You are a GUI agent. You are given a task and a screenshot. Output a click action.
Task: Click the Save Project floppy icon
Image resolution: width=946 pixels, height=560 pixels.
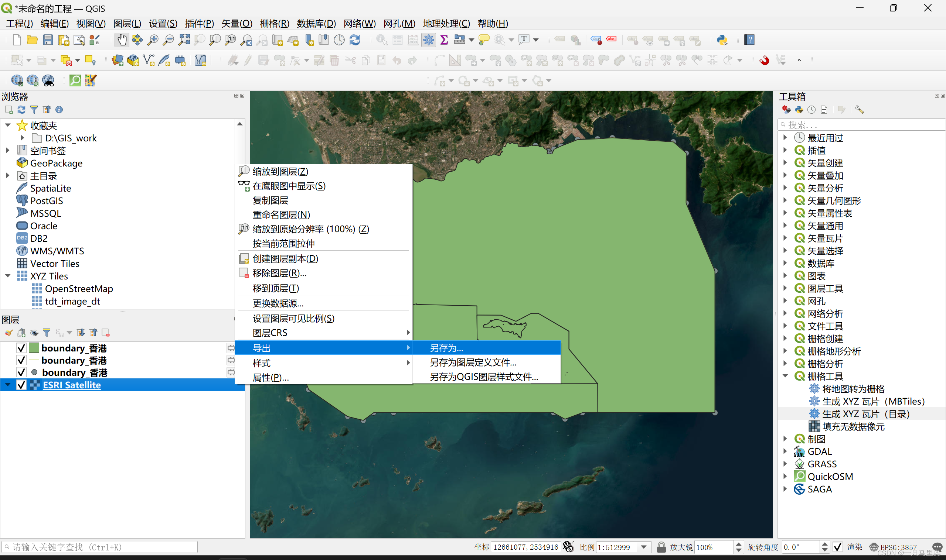pos(48,39)
